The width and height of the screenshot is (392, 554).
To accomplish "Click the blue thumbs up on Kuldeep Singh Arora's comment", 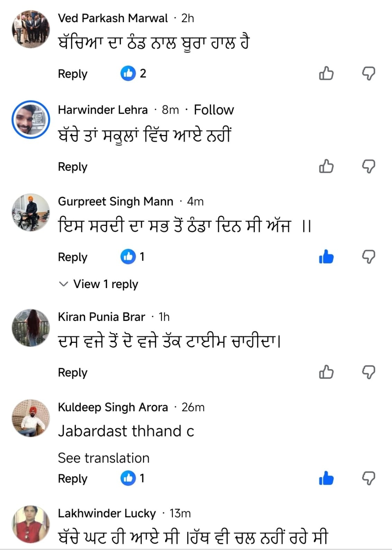I will pyautogui.click(x=326, y=479).
